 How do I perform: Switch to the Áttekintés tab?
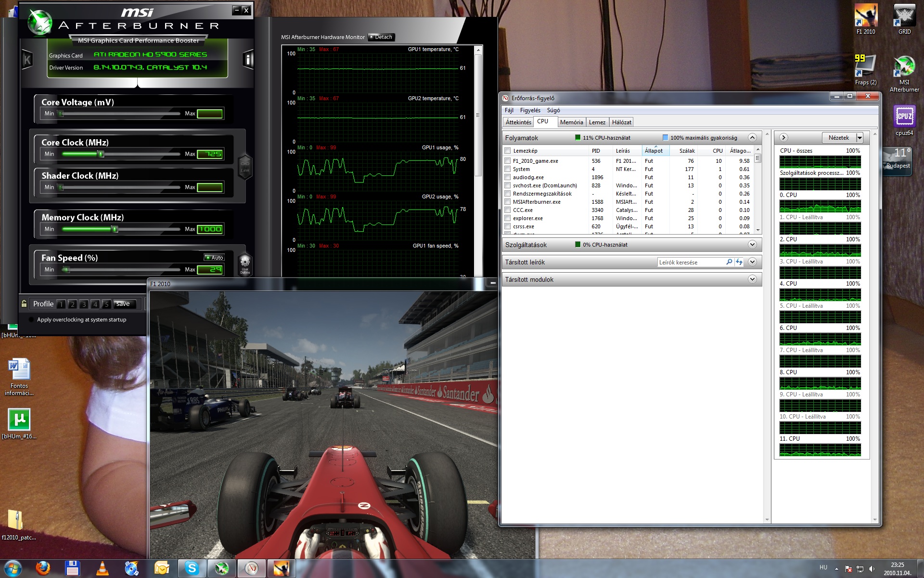pos(518,122)
